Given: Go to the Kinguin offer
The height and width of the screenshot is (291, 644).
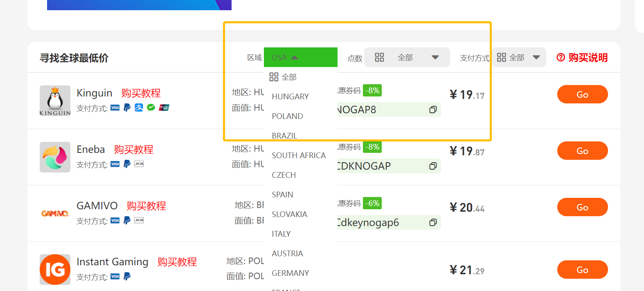Looking at the screenshot, I should point(582,94).
